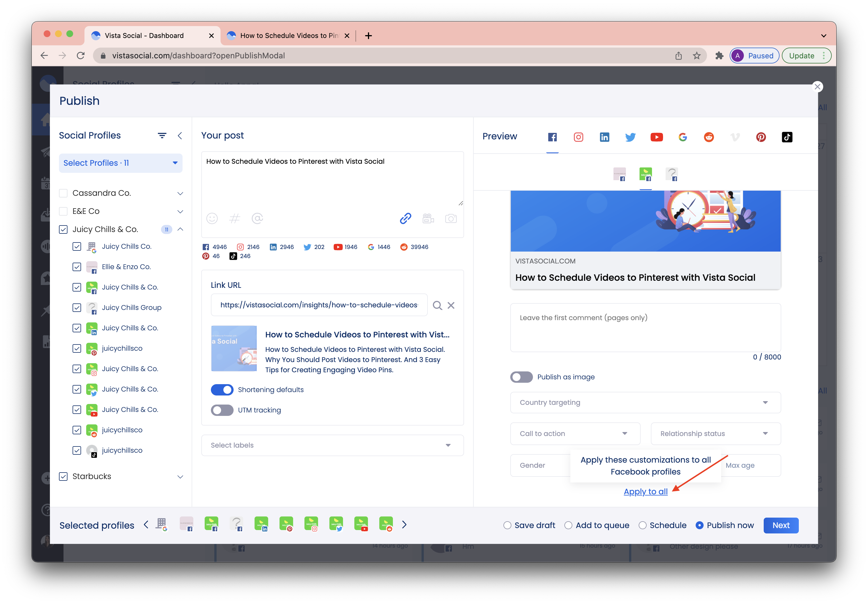The width and height of the screenshot is (868, 604).
Task: Select Ellie & Enzo Co. Facebook preview avatar
Action: coord(619,175)
